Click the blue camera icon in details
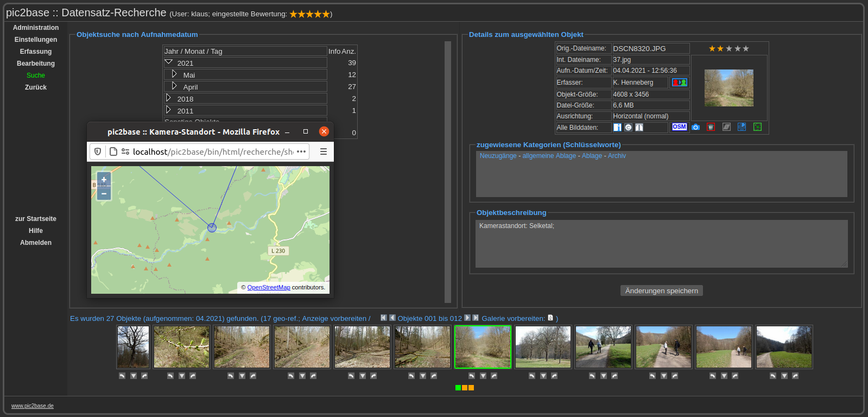This screenshot has height=417, width=868. (695, 127)
